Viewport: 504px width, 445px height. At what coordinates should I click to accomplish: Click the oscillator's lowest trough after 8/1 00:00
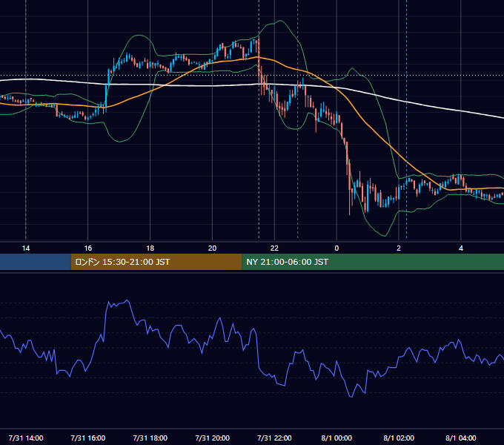(x=351, y=397)
